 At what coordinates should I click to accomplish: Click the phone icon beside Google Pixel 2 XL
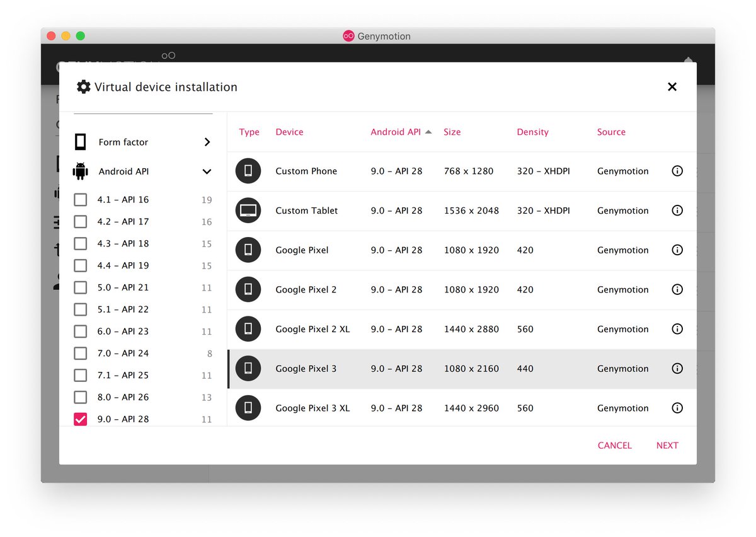point(248,329)
